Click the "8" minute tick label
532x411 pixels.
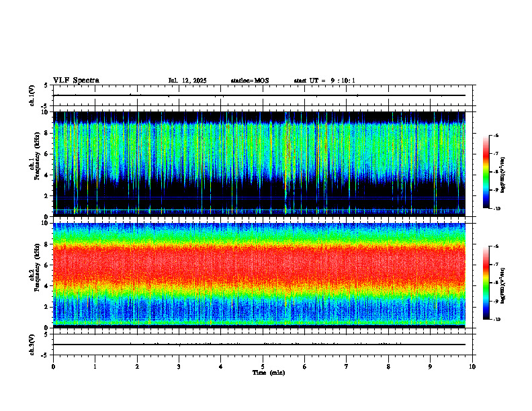388,367
